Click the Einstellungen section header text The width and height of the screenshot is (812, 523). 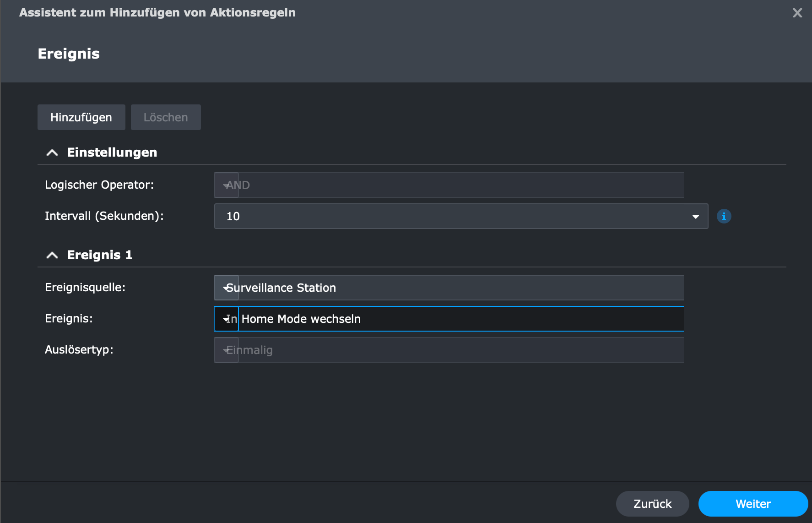pos(112,153)
